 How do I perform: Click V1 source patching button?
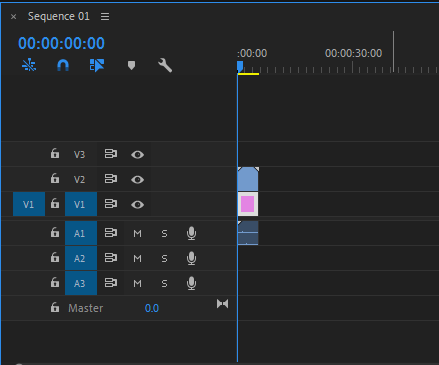click(x=29, y=204)
